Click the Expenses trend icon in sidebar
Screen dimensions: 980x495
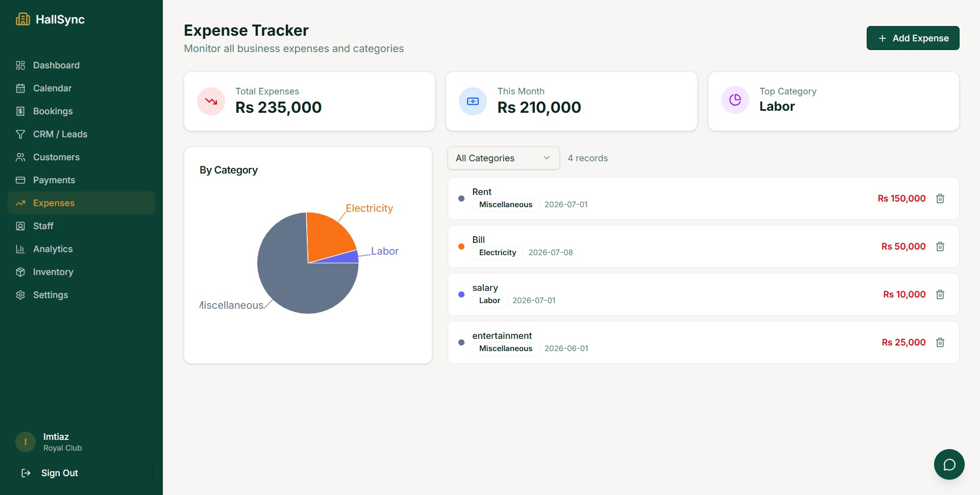coord(20,203)
